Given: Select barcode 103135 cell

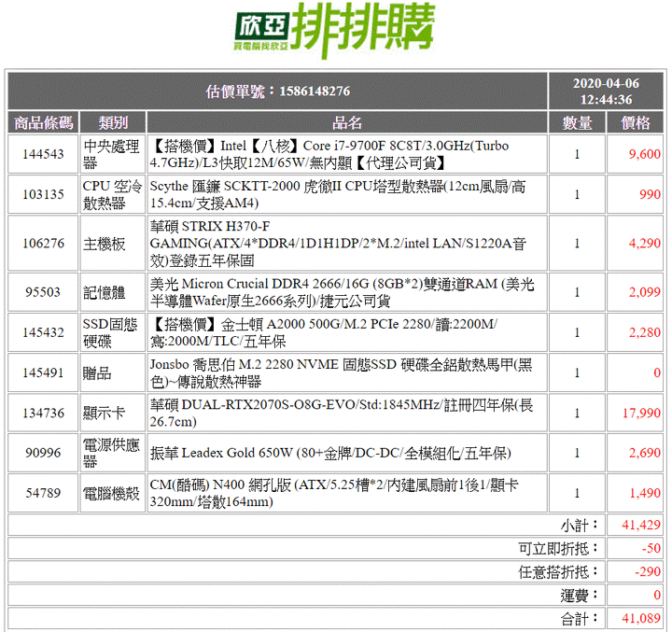Looking at the screenshot, I should pyautogui.click(x=43, y=194).
